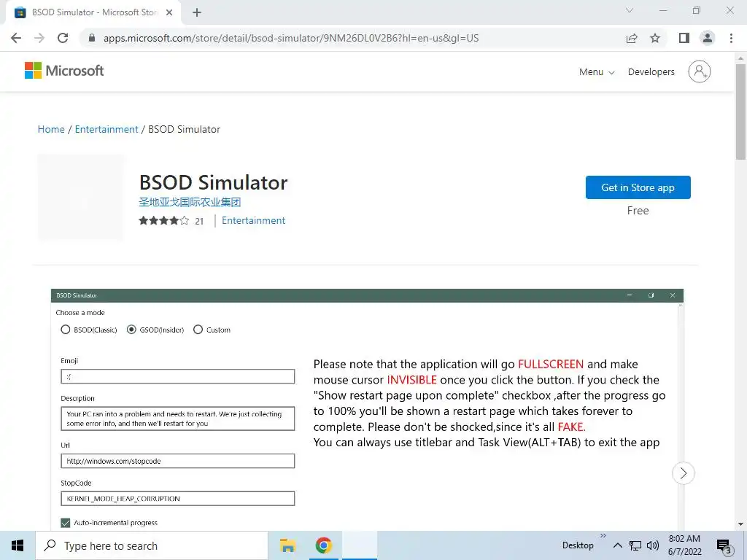Click Get in Store app

pyautogui.click(x=638, y=187)
